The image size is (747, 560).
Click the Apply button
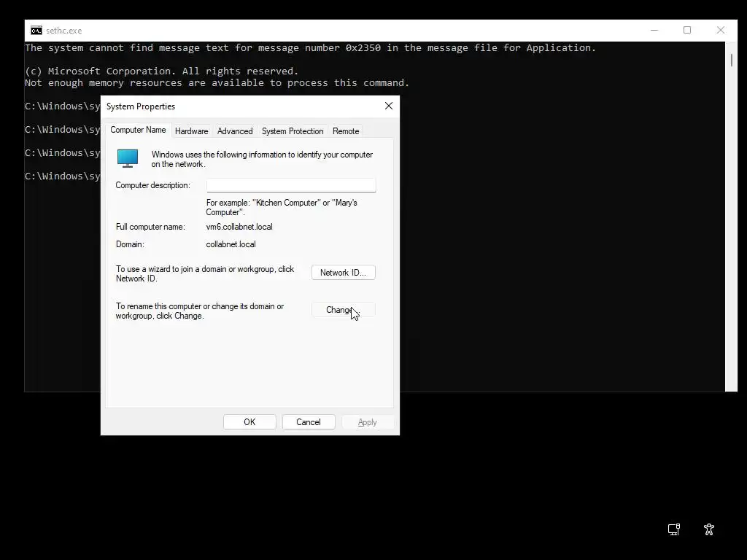pos(368,422)
